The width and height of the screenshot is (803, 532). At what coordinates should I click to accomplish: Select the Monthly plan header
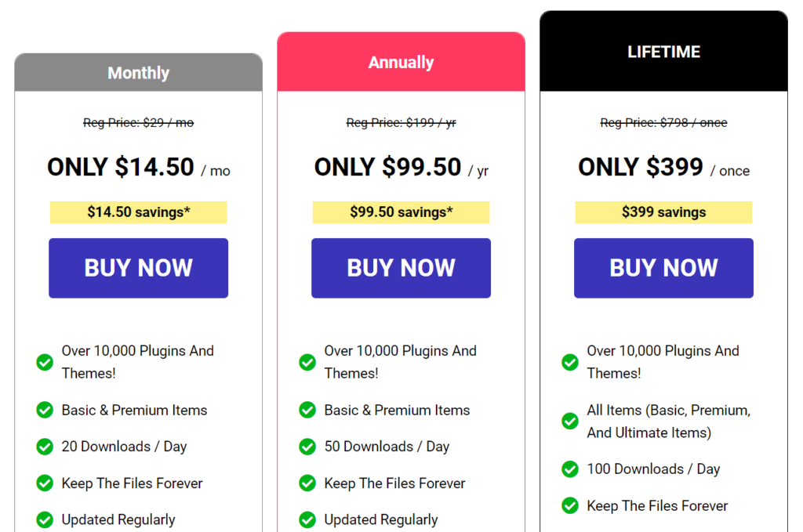click(138, 73)
